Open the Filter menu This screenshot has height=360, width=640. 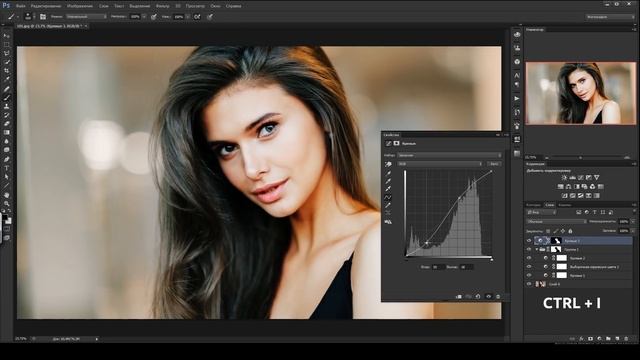(162, 6)
